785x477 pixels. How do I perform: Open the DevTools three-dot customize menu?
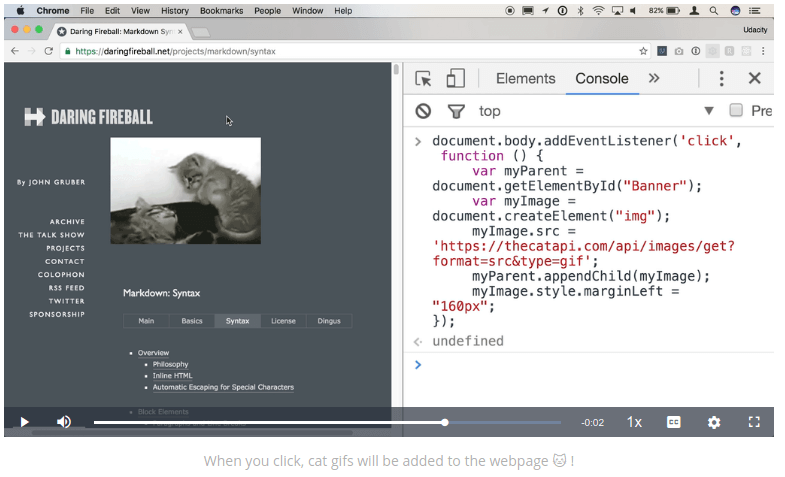click(x=721, y=79)
